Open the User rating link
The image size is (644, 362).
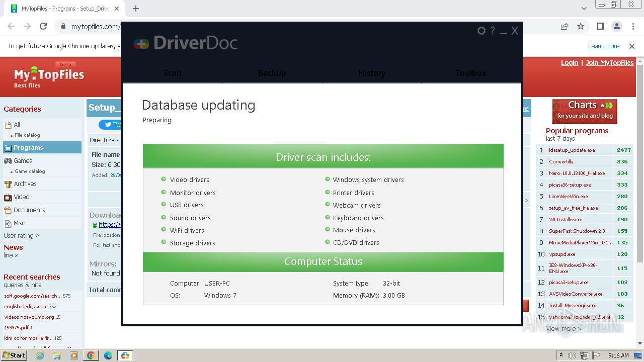click(21, 235)
